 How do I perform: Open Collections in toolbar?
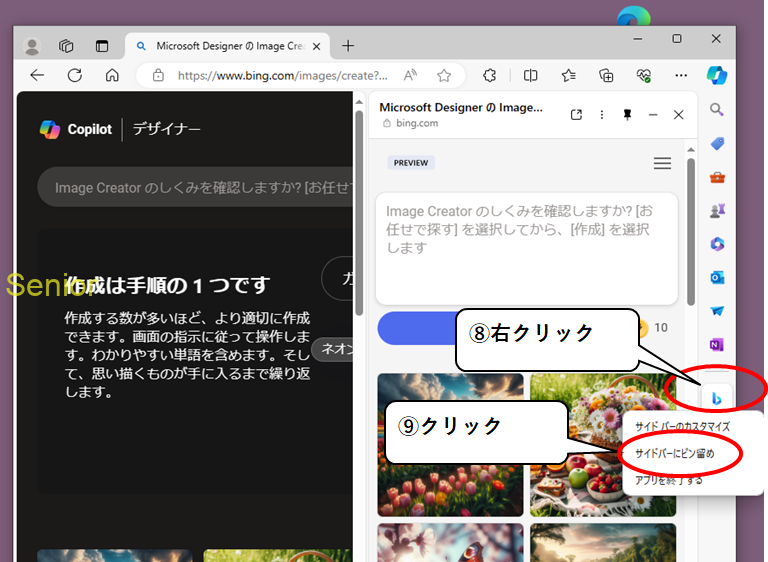(x=606, y=75)
